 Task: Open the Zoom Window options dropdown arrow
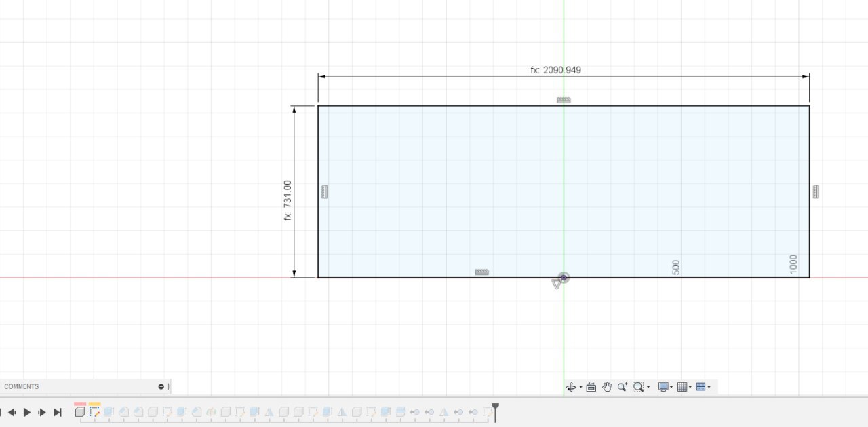click(x=648, y=387)
